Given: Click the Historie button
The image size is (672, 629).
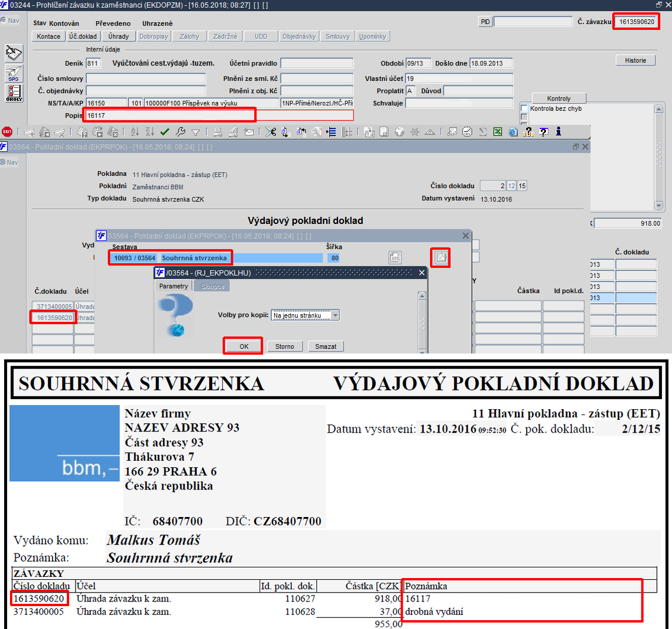Looking at the screenshot, I should (x=636, y=60).
